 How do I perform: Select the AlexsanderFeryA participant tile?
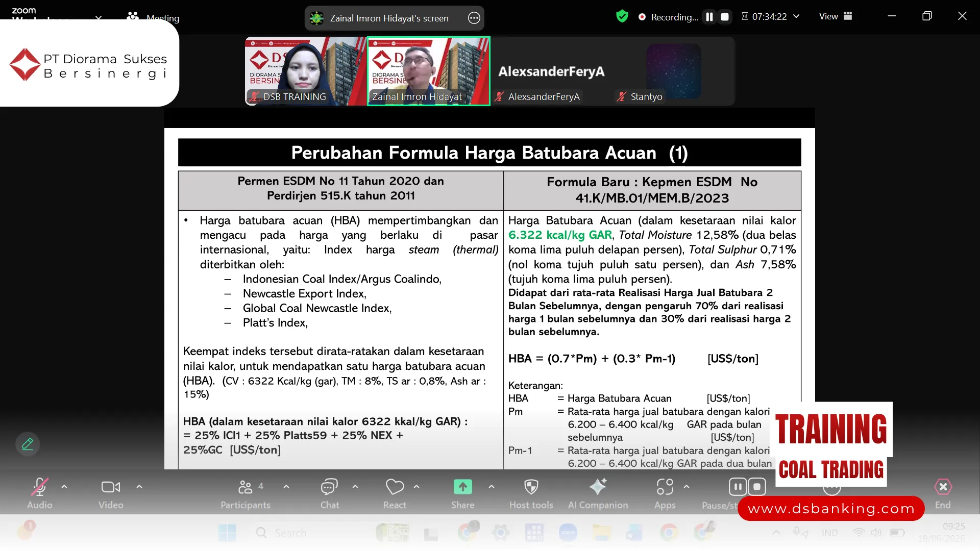point(552,71)
